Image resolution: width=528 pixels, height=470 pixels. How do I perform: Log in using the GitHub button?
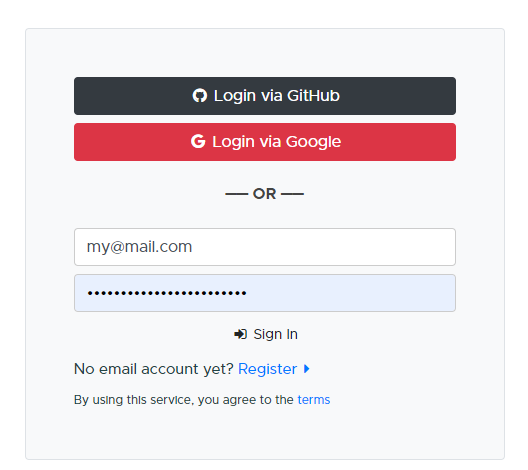pyautogui.click(x=265, y=96)
